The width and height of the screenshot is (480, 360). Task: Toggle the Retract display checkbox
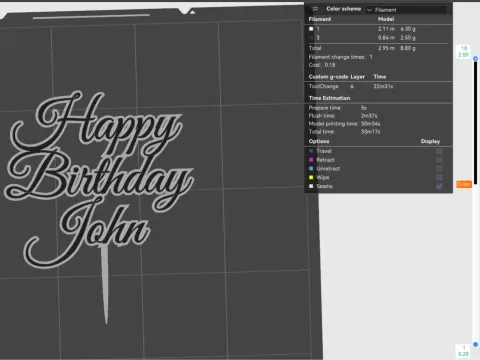click(x=439, y=160)
